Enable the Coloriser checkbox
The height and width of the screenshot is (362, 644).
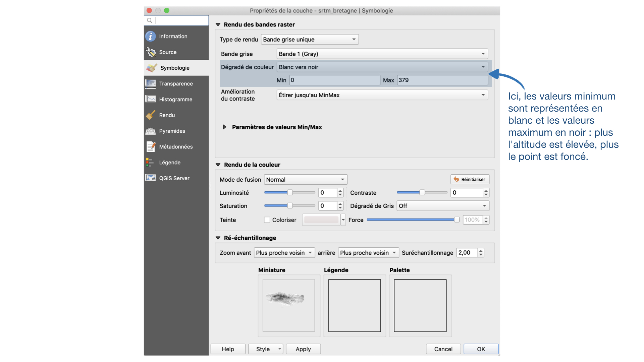point(267,220)
